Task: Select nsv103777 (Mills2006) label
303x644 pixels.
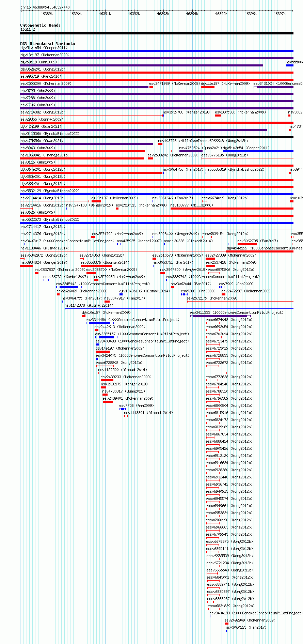Action: (192, 205)
